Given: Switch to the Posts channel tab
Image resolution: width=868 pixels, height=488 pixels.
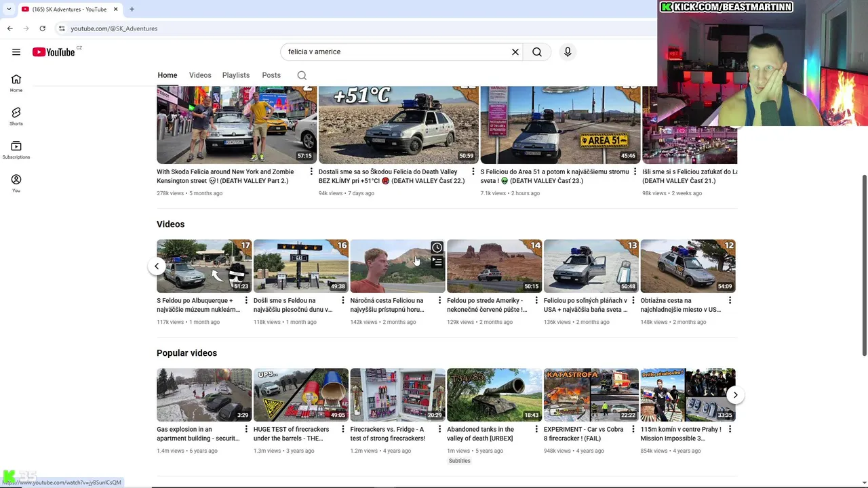Looking at the screenshot, I should coord(271,75).
